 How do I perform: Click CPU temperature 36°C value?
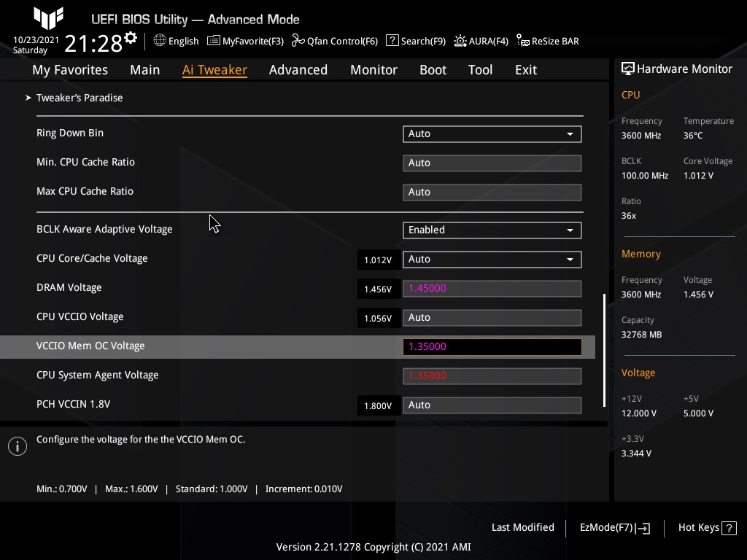(693, 136)
